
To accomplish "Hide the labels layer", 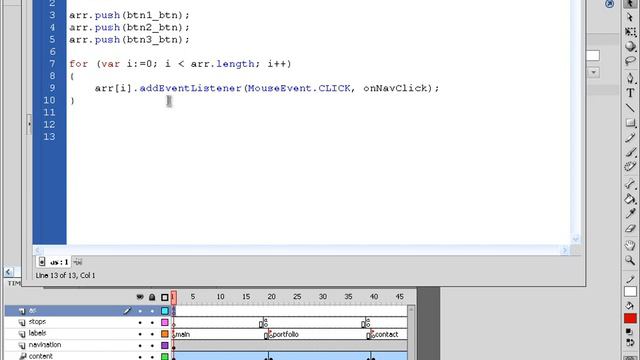I will click(x=140, y=334).
